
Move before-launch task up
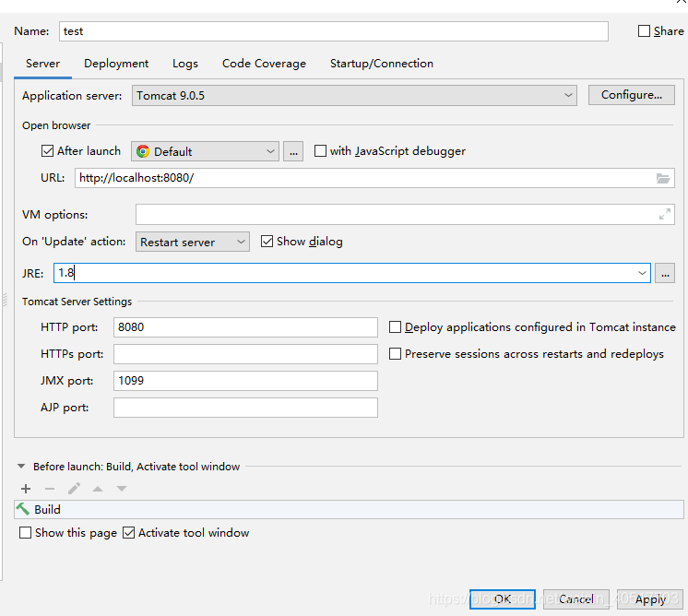click(x=98, y=489)
